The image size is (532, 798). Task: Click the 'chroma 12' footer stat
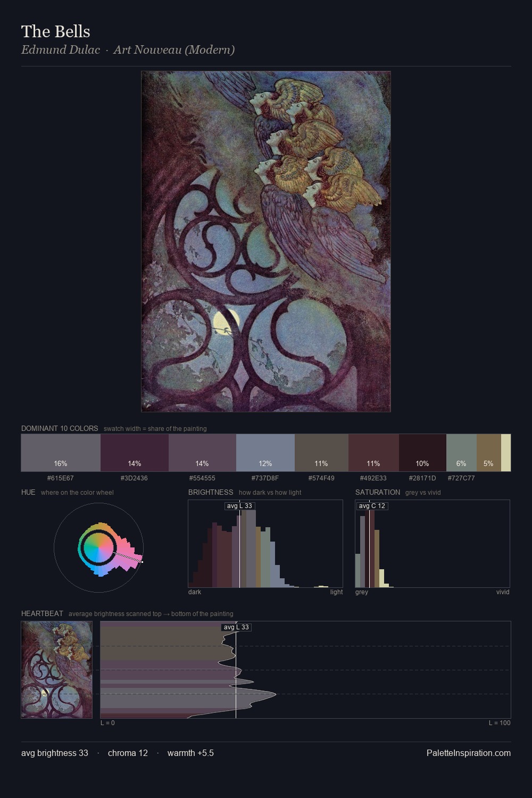[x=128, y=753]
